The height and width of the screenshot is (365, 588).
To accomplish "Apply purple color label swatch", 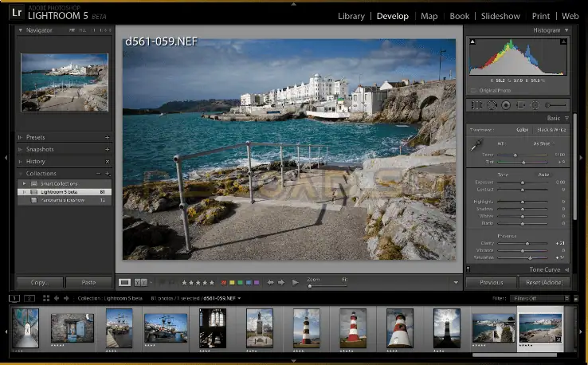I will pyautogui.click(x=257, y=282).
